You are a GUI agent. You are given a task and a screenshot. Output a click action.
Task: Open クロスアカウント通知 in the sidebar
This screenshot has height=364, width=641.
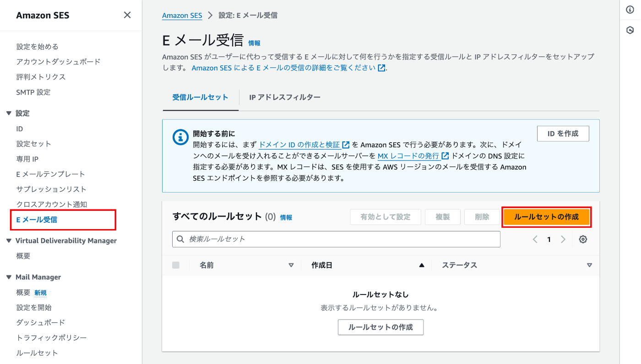click(x=52, y=204)
